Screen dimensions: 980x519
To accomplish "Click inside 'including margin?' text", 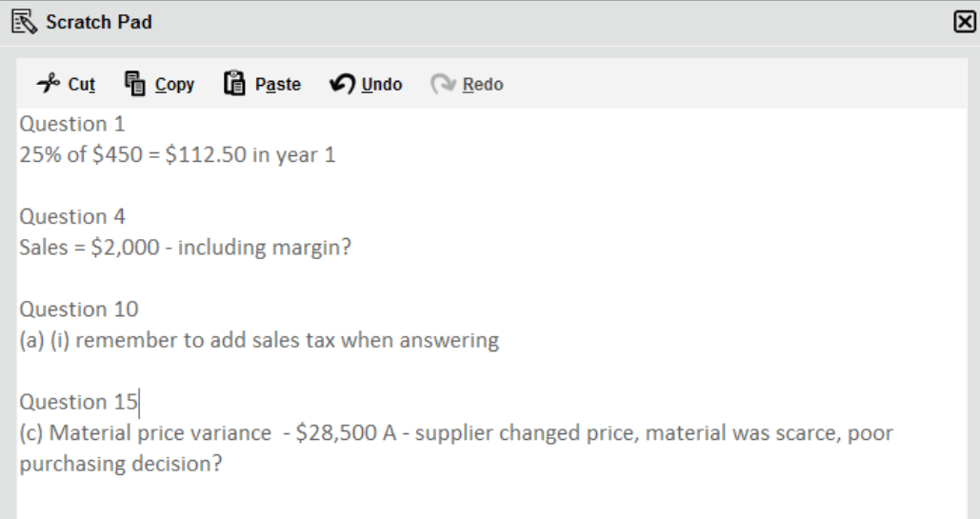I will click(x=265, y=248).
